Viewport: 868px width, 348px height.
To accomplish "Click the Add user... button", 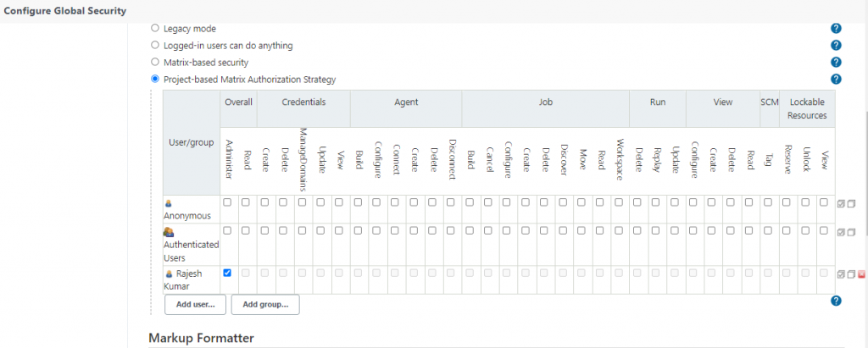I will 195,304.
